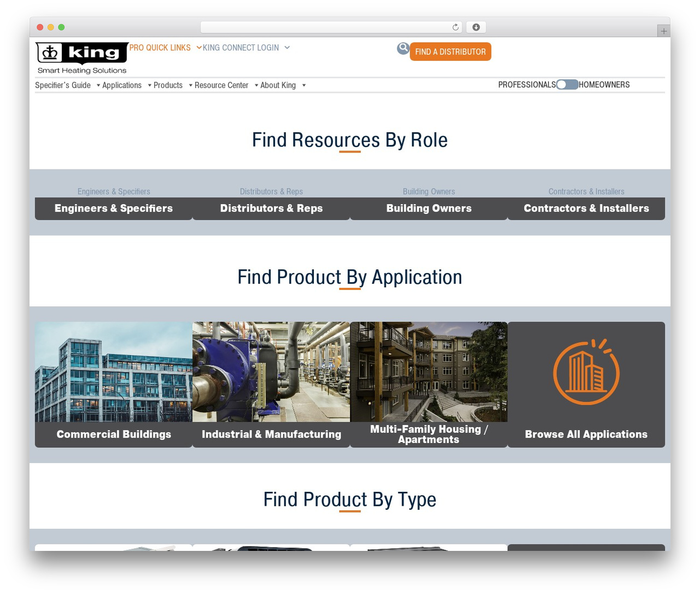Click the orange building applications icon

[586, 372]
